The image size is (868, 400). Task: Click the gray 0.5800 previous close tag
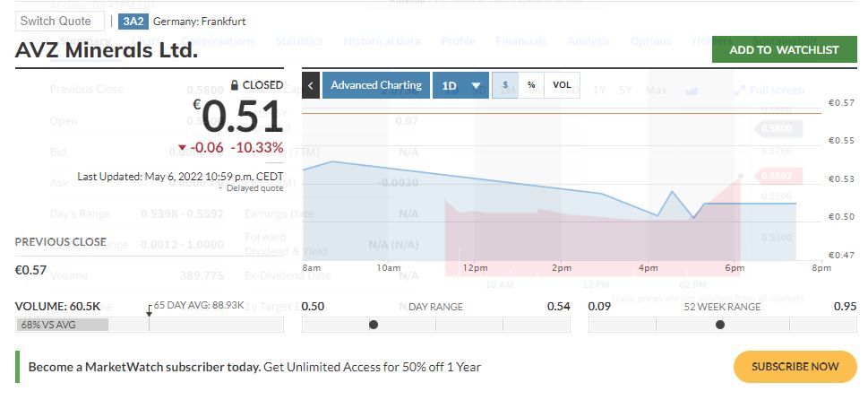coord(777,128)
